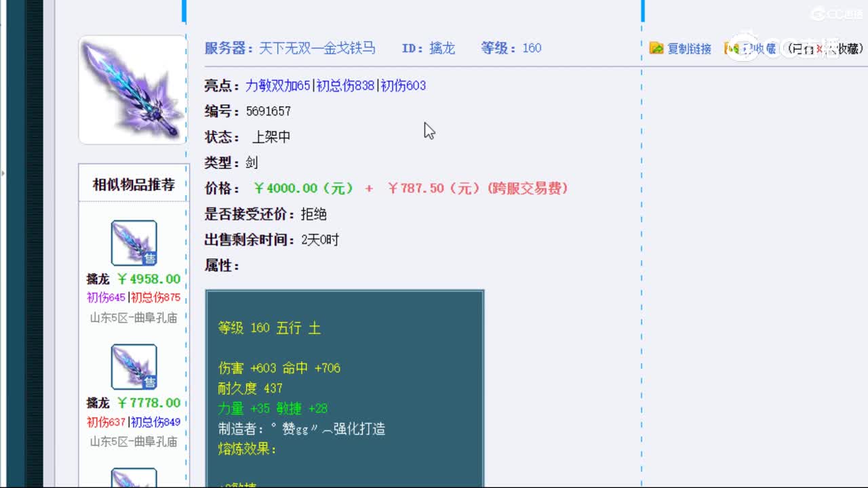
Task: Click the 售 badge on the ¥4958 listing
Action: click(x=149, y=258)
